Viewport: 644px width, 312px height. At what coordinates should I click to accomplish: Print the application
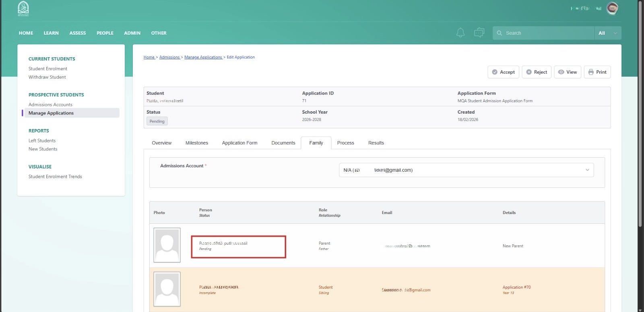tap(597, 72)
